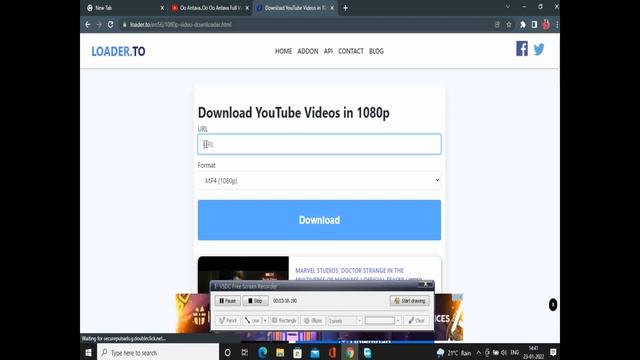
Task: Open File Explorer from the taskbar
Action: [280, 353]
